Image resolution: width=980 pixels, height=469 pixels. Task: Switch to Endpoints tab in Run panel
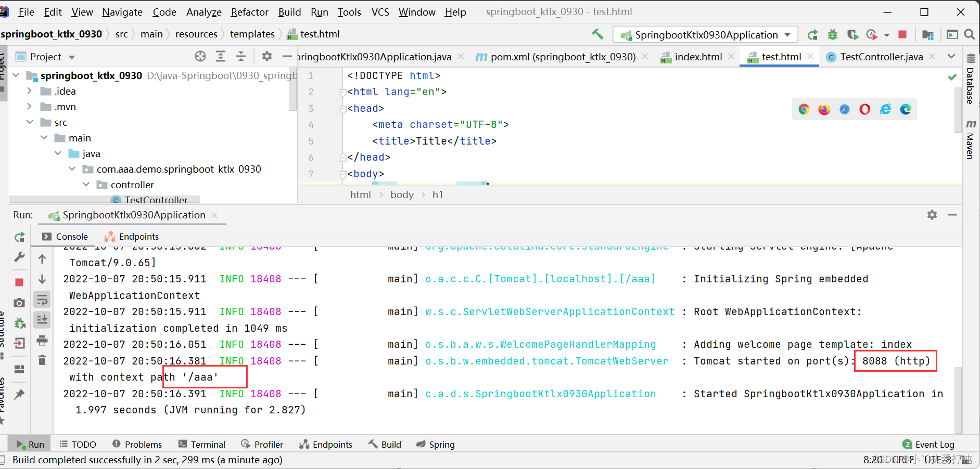132,237
